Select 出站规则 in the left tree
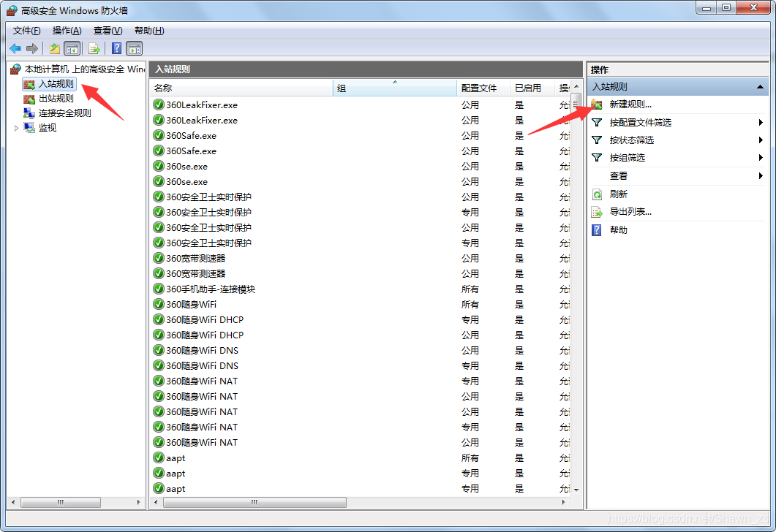This screenshot has height=532, width=776. coord(56,99)
